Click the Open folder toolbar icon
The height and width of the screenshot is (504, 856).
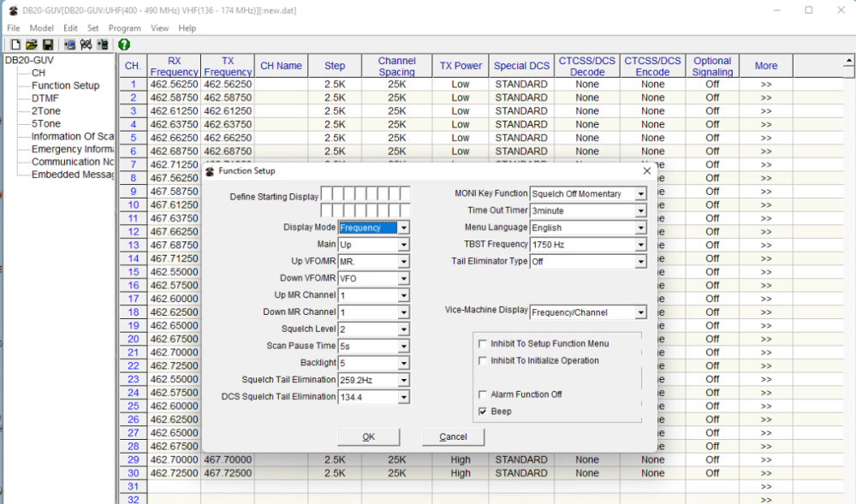click(x=31, y=44)
